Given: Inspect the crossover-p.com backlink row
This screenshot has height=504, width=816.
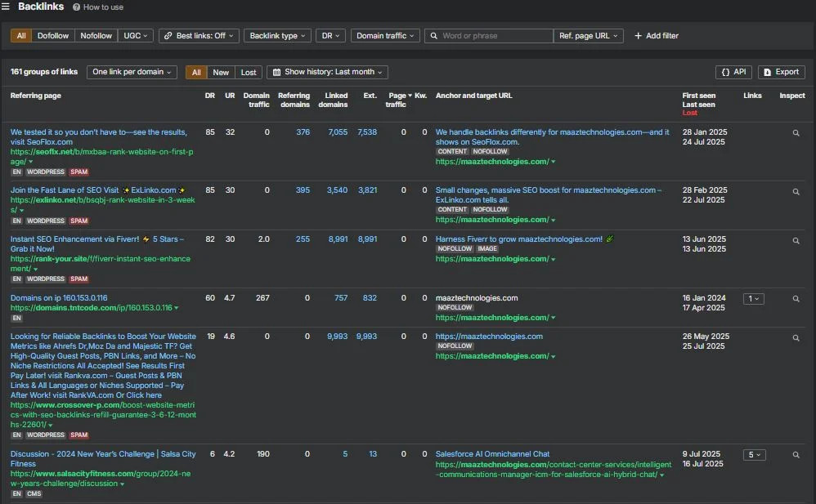Looking at the screenshot, I should [796, 338].
